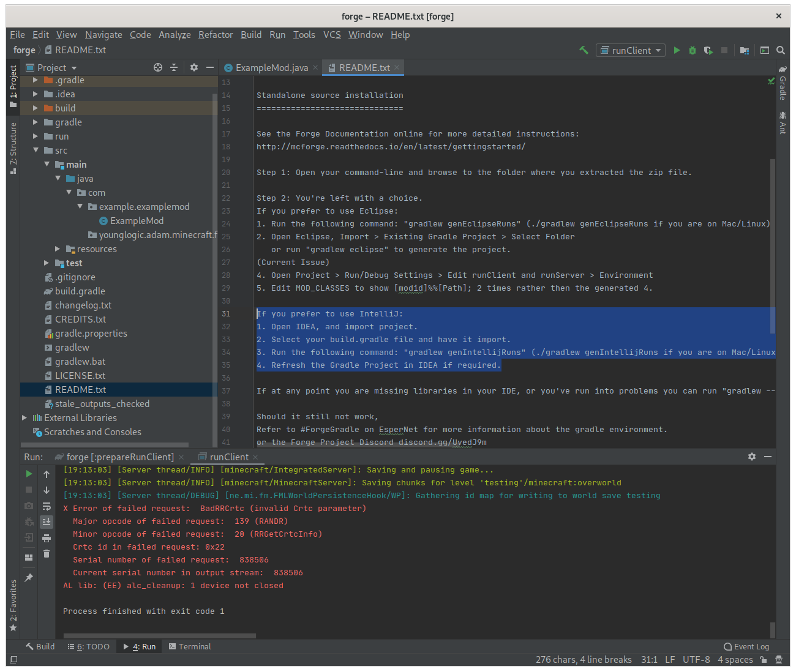Viewport: 796px width, 672px height.
Task: Collapse all in Project panel toolbar
Action: tap(174, 67)
